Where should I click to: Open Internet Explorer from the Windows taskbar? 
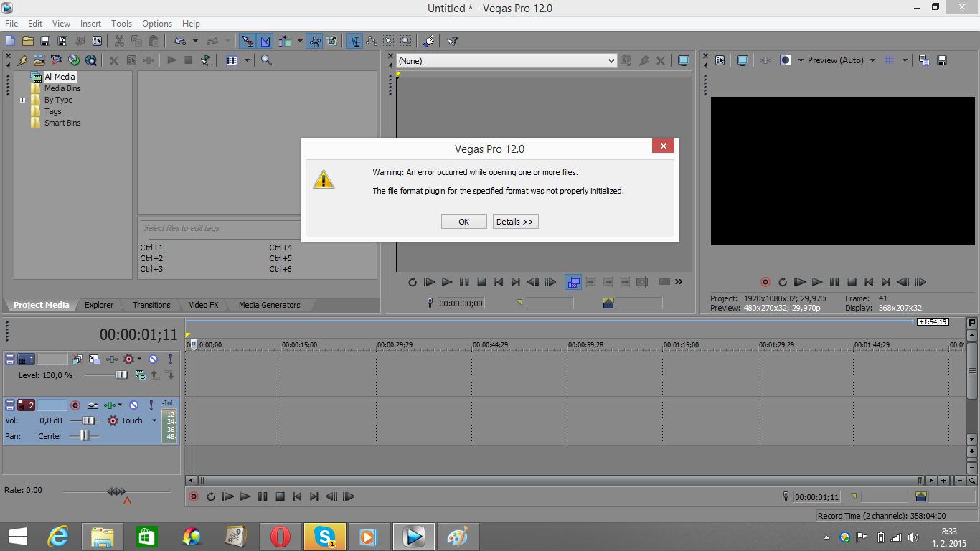click(57, 537)
